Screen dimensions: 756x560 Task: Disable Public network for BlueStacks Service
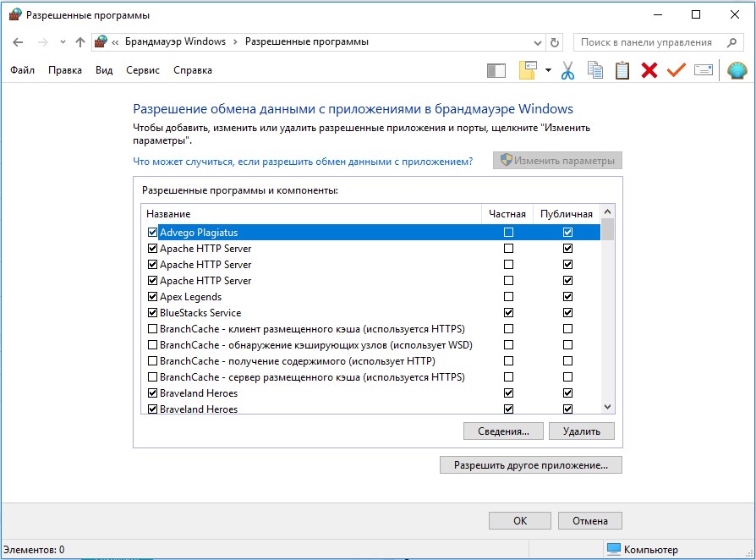[567, 312]
